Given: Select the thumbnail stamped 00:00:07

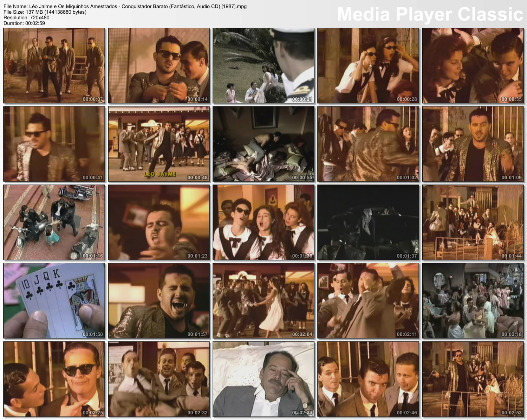Looking at the screenshot, I should 54,66.
